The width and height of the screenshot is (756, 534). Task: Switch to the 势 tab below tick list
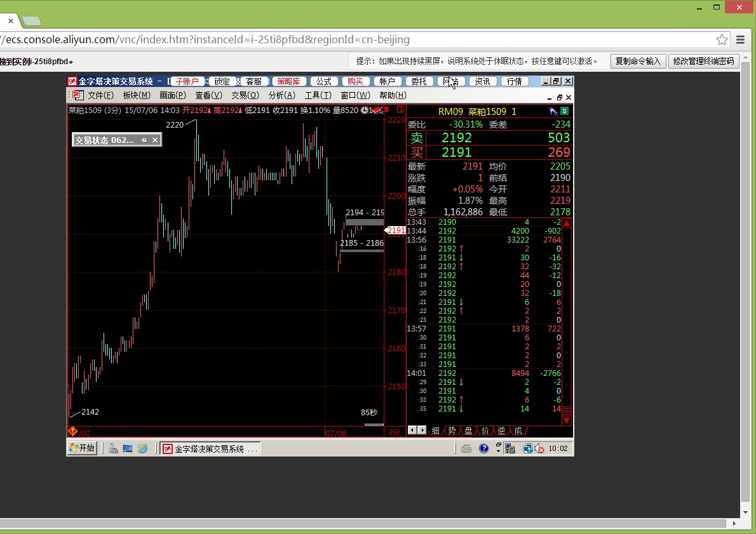click(452, 431)
